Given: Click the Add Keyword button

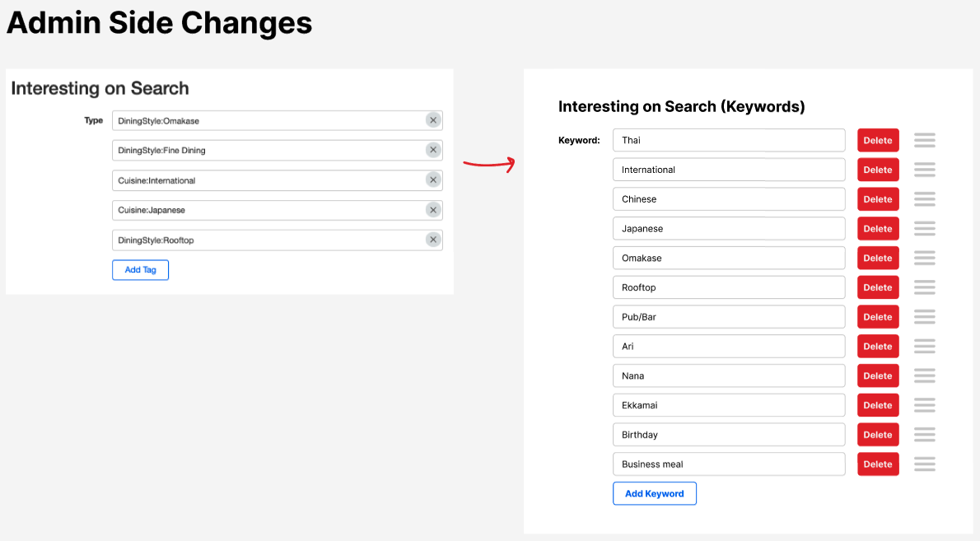Looking at the screenshot, I should pyautogui.click(x=654, y=493).
